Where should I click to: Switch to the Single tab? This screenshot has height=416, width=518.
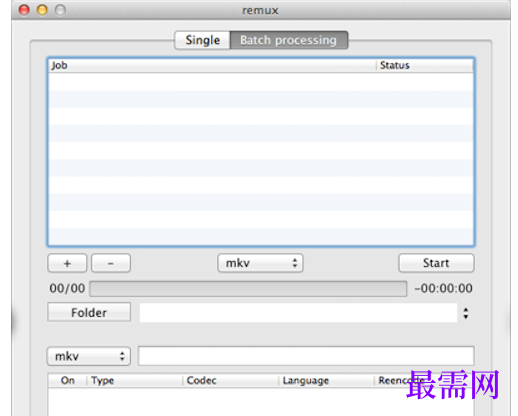click(202, 40)
